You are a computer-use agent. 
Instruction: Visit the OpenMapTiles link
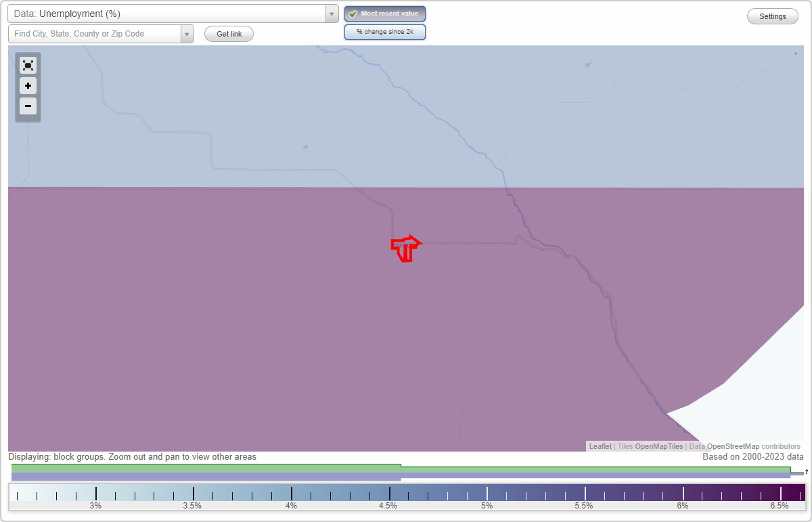[658, 446]
